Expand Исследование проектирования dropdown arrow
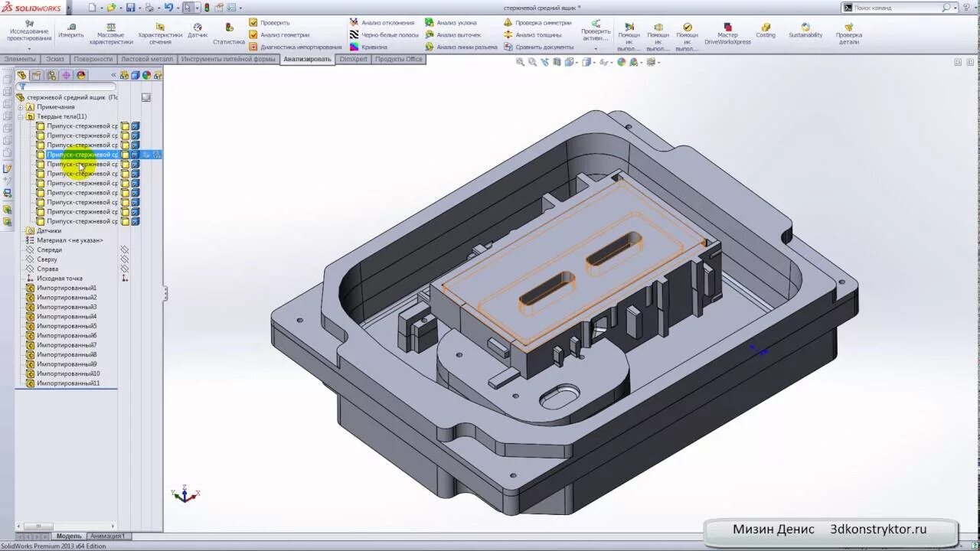This screenshot has width=980, height=551. (29, 48)
